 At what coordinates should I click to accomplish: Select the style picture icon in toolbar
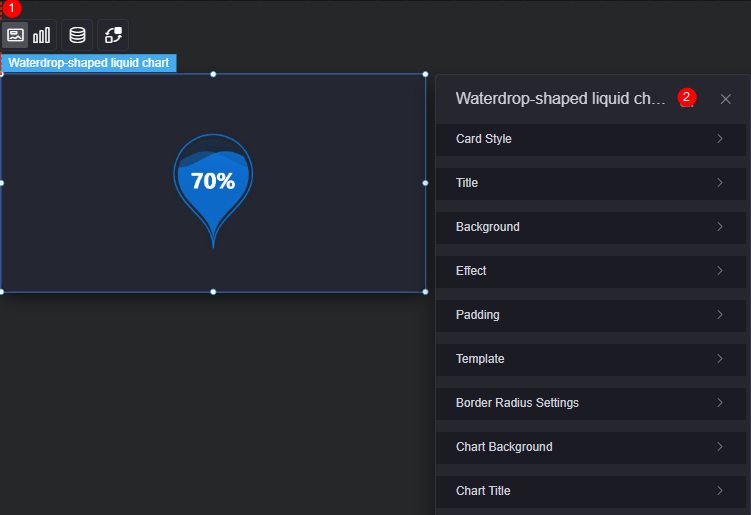[15, 35]
